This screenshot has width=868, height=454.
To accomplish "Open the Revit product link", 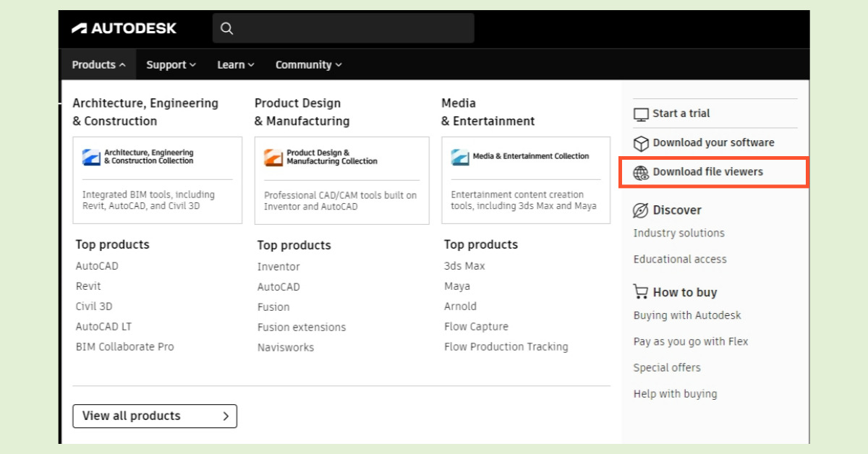I will coord(88,286).
